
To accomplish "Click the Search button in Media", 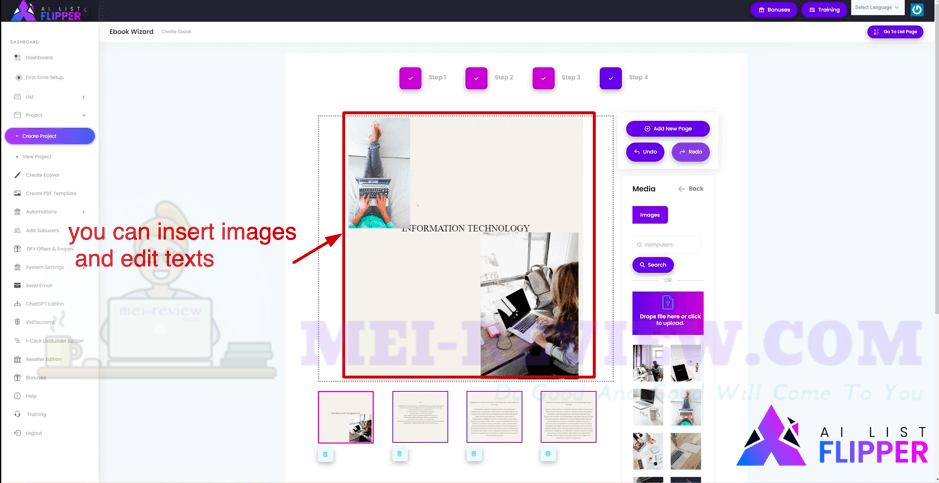I will [x=653, y=265].
